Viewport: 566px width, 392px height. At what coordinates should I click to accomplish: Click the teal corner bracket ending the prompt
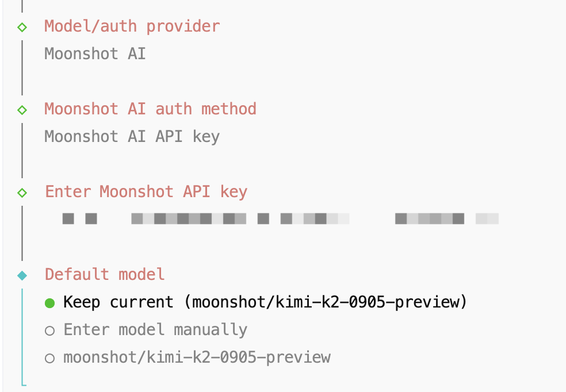(x=24, y=383)
